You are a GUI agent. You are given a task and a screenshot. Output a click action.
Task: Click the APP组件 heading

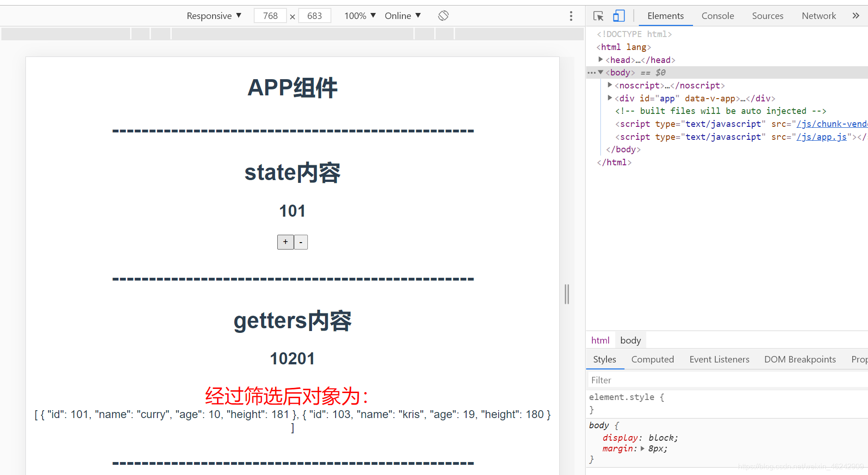coord(292,88)
